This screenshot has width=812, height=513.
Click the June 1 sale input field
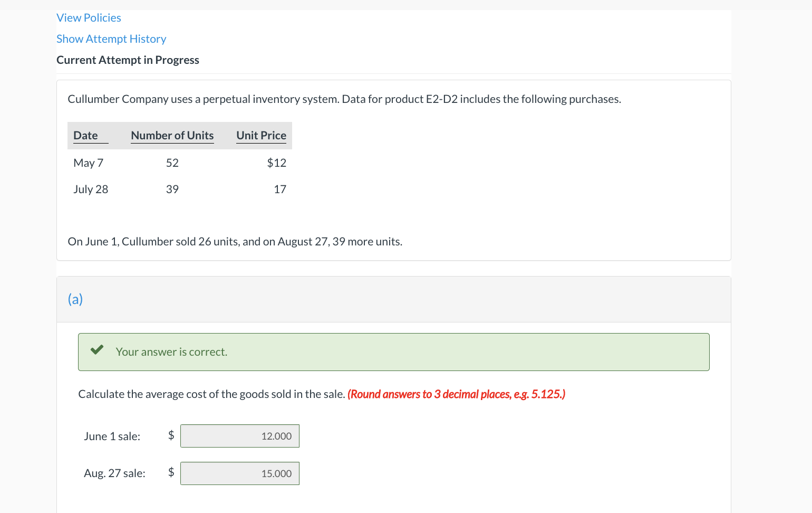[x=240, y=436]
